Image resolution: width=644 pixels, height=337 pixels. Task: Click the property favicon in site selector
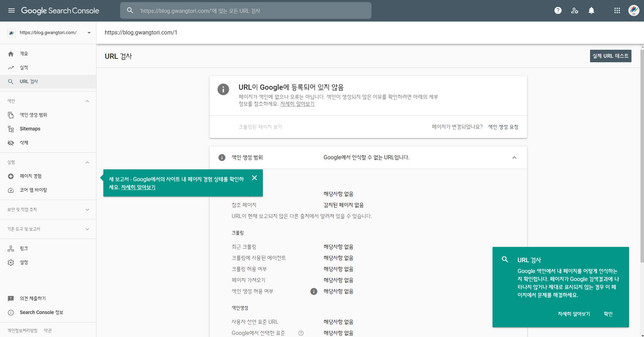pos(11,33)
